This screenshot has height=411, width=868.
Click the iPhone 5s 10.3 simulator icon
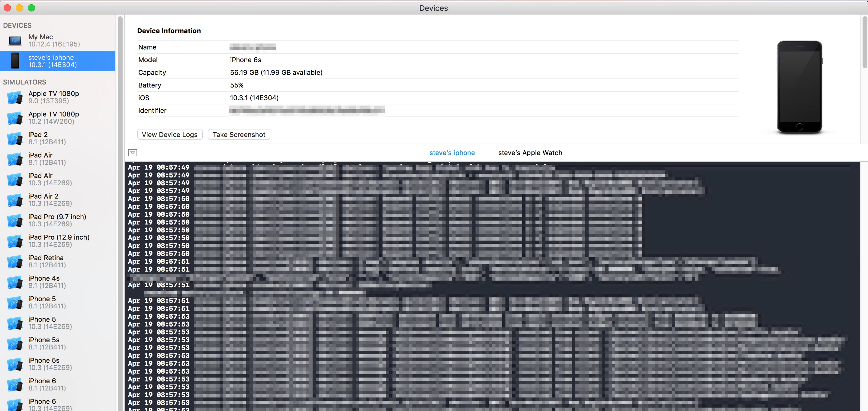(15, 364)
